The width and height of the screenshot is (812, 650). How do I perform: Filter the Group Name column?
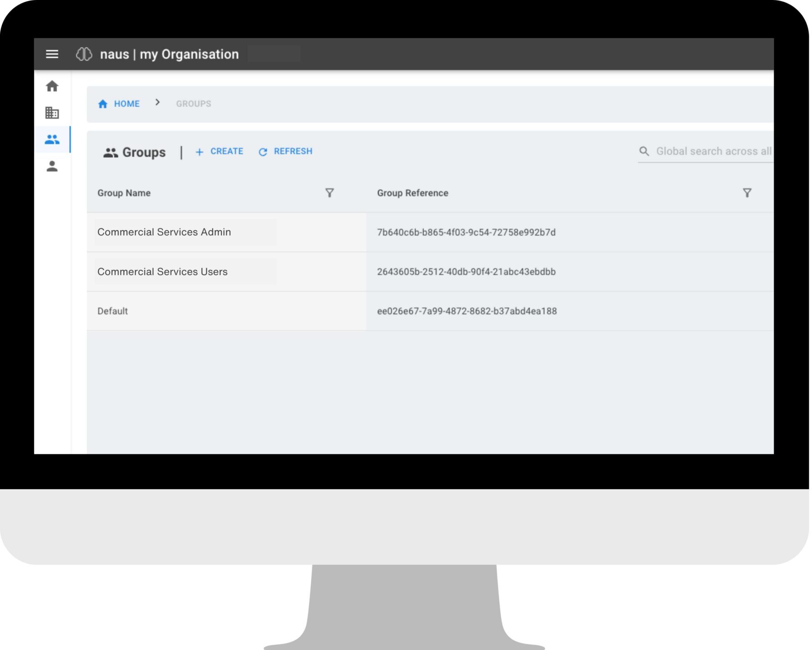click(329, 193)
